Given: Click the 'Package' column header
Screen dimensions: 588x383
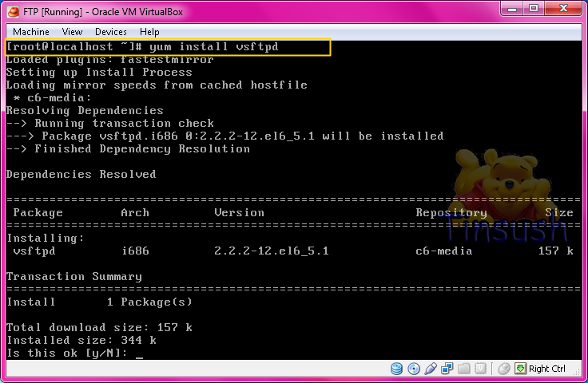Looking at the screenshot, I should (38, 213).
